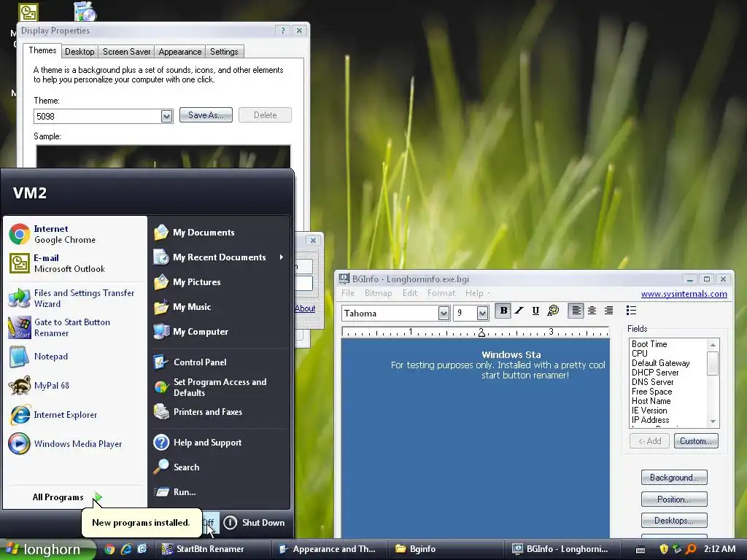Open Set Program Access and Defaults

219,387
